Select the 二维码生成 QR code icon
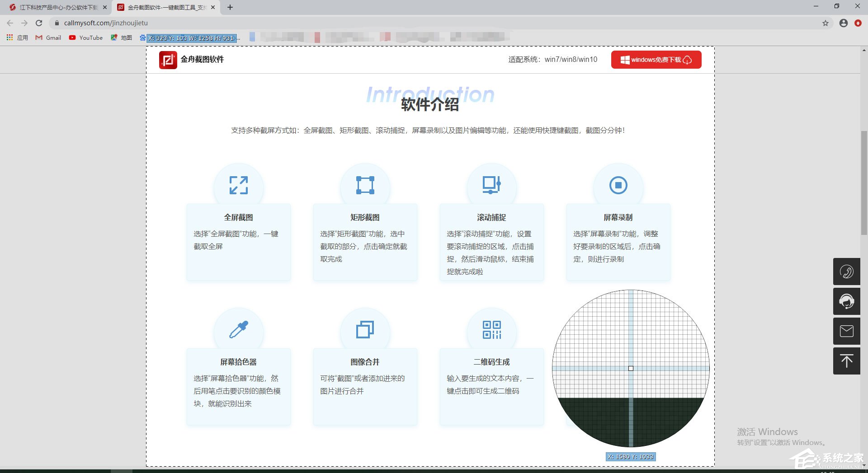The height and width of the screenshot is (473, 868). pyautogui.click(x=492, y=329)
